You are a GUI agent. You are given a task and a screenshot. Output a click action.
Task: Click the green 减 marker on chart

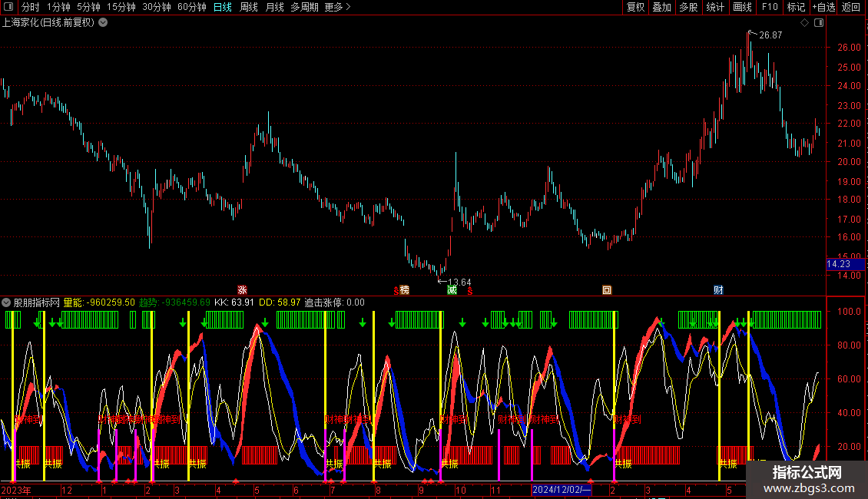452,290
